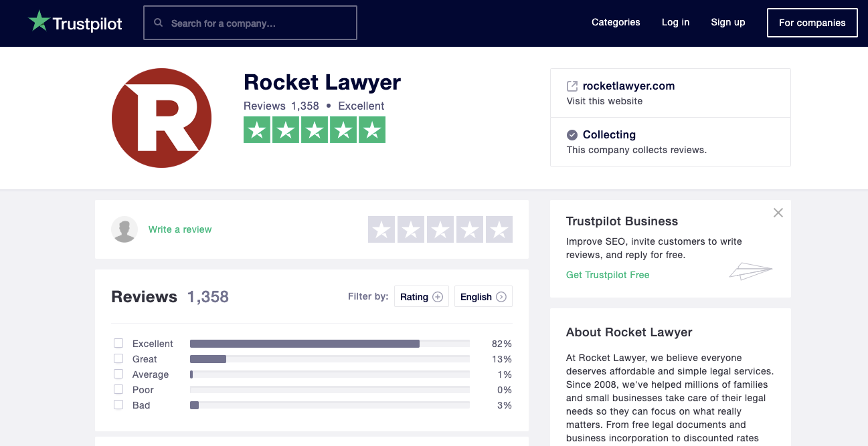Rate five stars in Write a review
Image resolution: width=868 pixels, height=446 pixels.
coord(499,229)
